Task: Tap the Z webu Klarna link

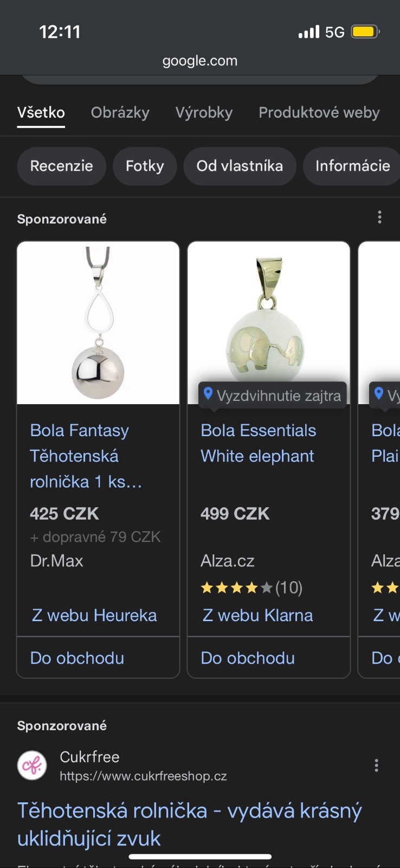Action: click(x=257, y=616)
